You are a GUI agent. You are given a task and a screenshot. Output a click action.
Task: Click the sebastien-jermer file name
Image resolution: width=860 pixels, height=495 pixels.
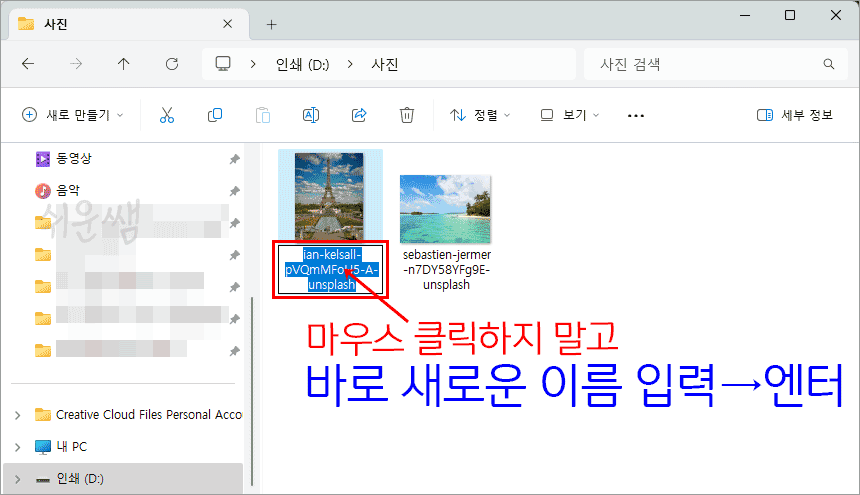coord(446,270)
